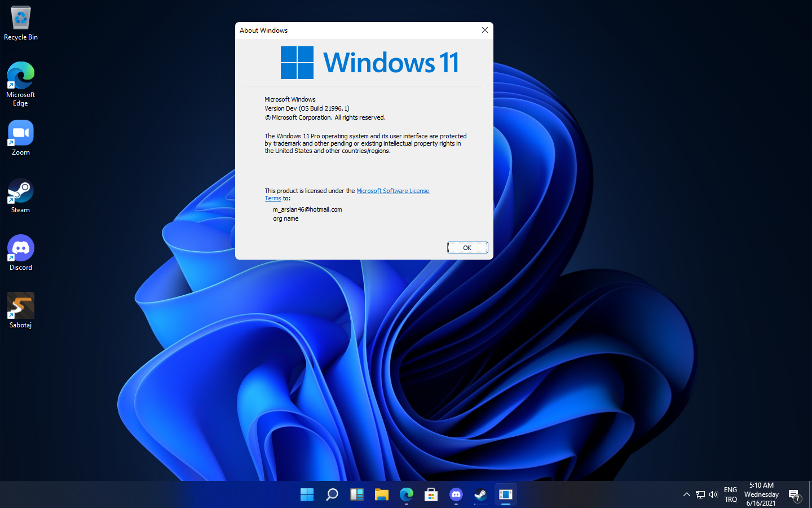This screenshot has width=812, height=508.
Task: Open the ENG TRQ input language switcher
Action: click(x=731, y=494)
